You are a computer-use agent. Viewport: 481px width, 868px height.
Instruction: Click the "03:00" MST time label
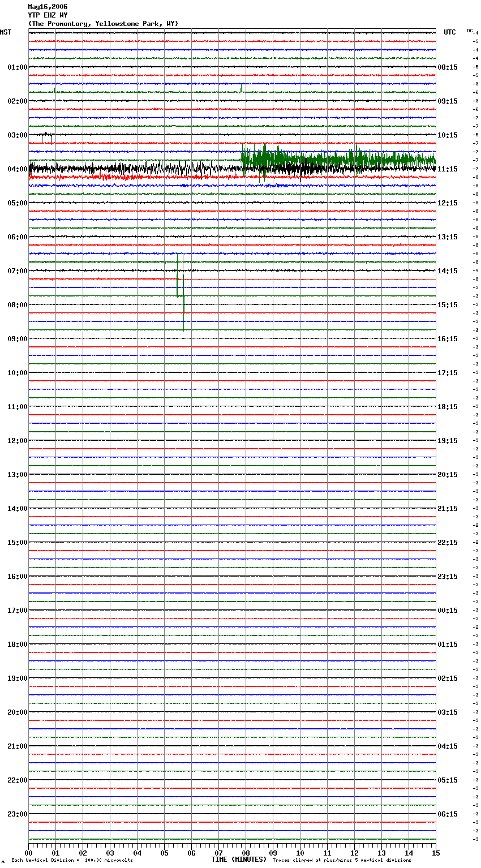coord(18,135)
